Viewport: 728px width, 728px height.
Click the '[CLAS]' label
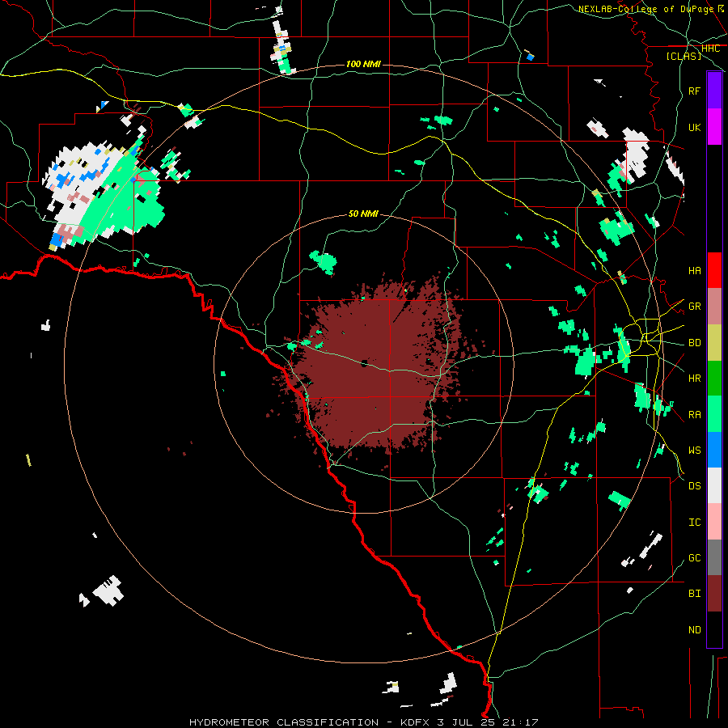point(684,56)
